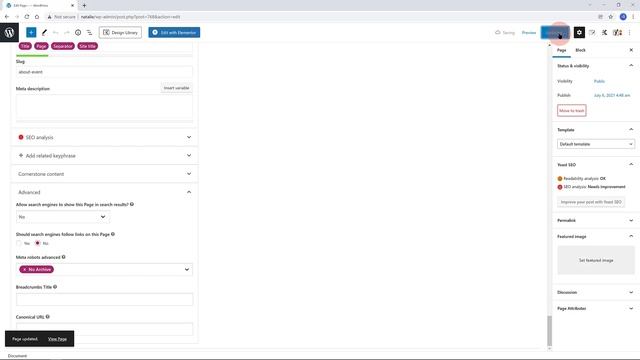Click Insert variable for meta description
This screenshot has width=640, height=360.
176,88
